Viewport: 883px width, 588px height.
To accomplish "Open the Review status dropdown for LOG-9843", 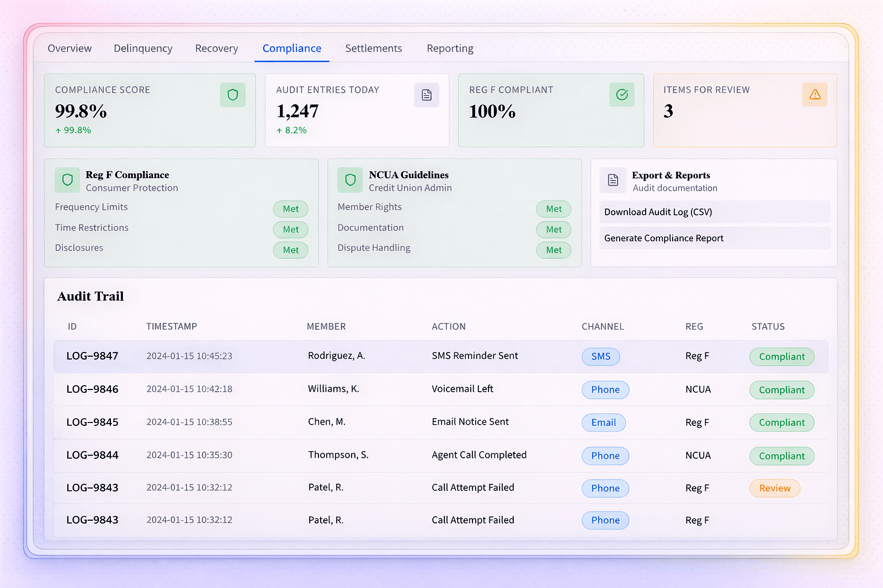I will 774,488.
